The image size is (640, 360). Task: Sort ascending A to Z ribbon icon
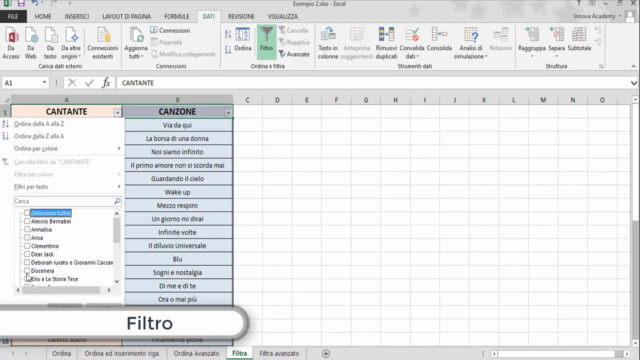click(228, 34)
